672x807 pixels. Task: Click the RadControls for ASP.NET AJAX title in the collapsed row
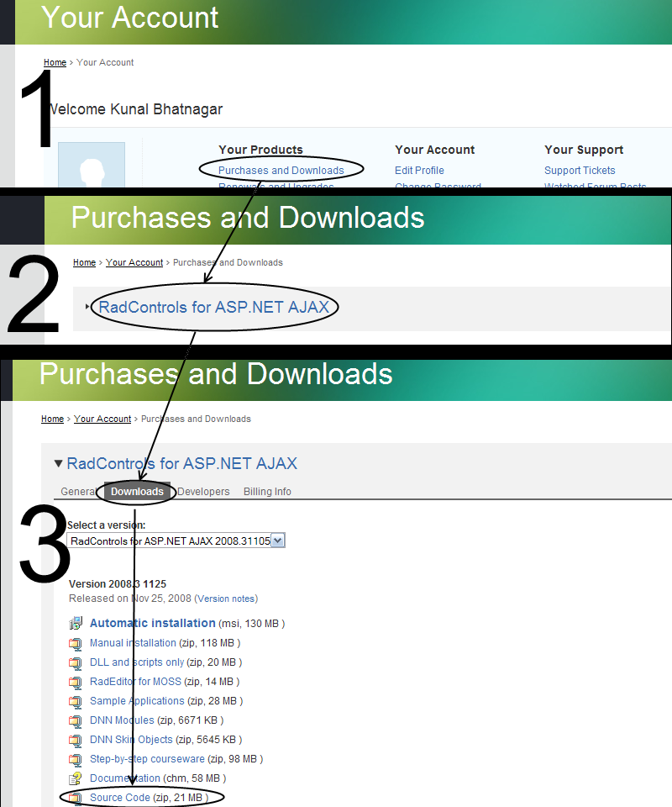pyautogui.click(x=214, y=308)
